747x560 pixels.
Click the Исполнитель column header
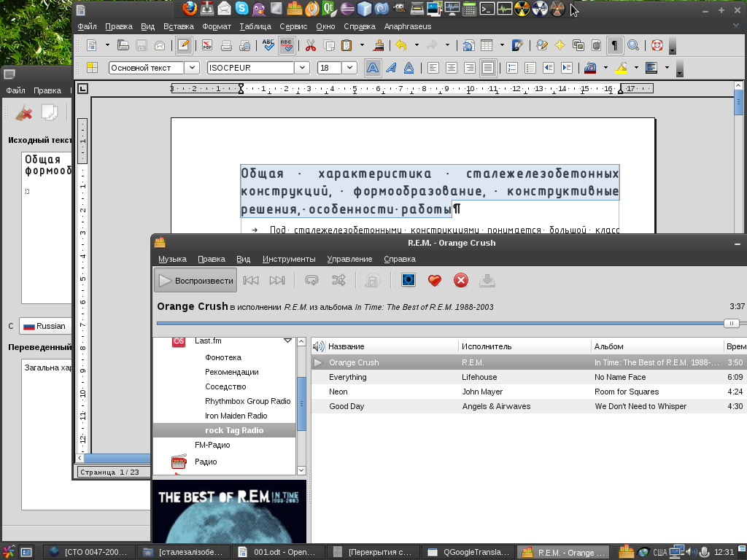click(525, 346)
